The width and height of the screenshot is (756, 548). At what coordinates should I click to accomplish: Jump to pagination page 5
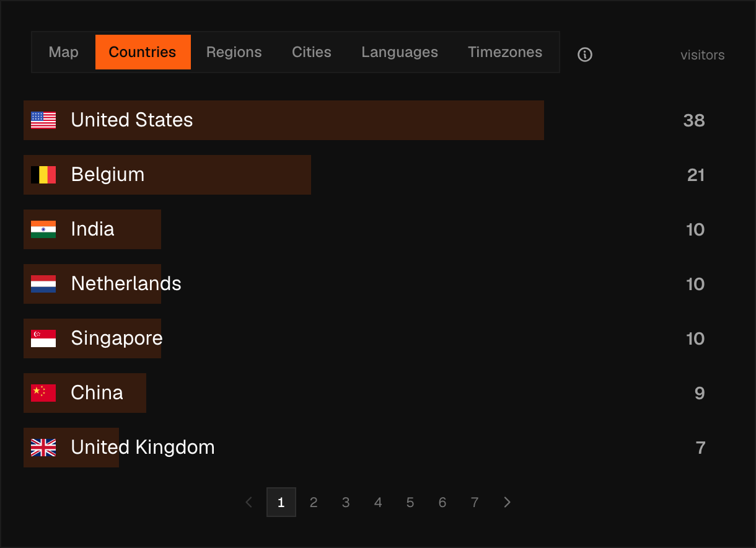click(410, 502)
